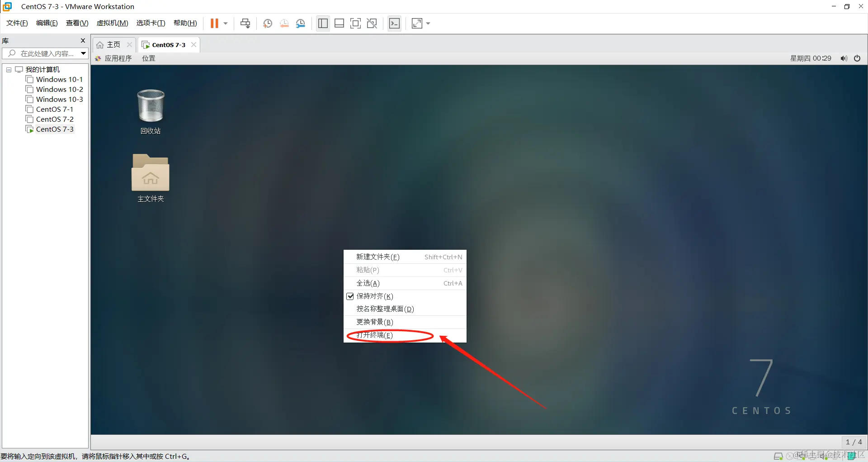Close the library (库) panel

coord(83,41)
